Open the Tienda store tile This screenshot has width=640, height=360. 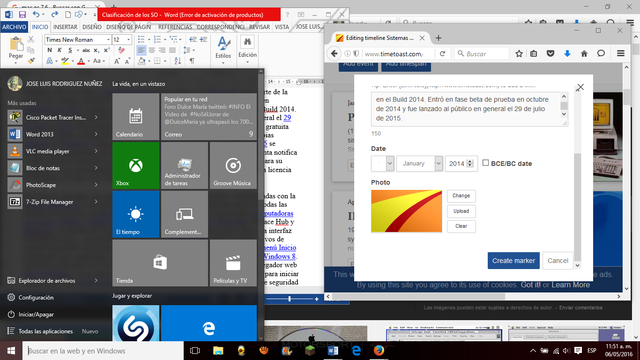(160, 263)
